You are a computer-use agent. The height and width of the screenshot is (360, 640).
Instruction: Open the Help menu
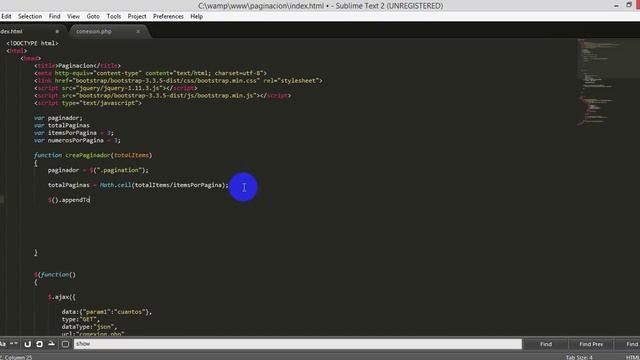pos(196,16)
